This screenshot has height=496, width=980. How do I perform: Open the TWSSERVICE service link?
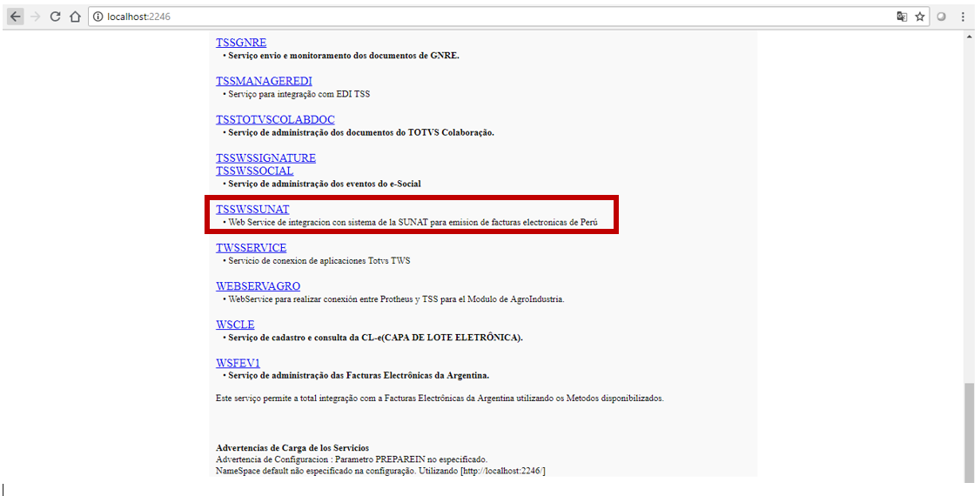(x=252, y=247)
